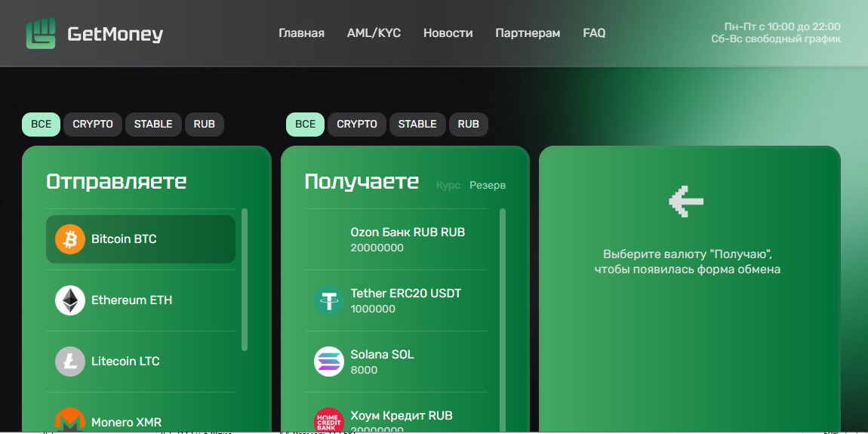Select Ozon Банк RUB in receive list
This screenshot has width=868, height=434.
tap(408, 239)
